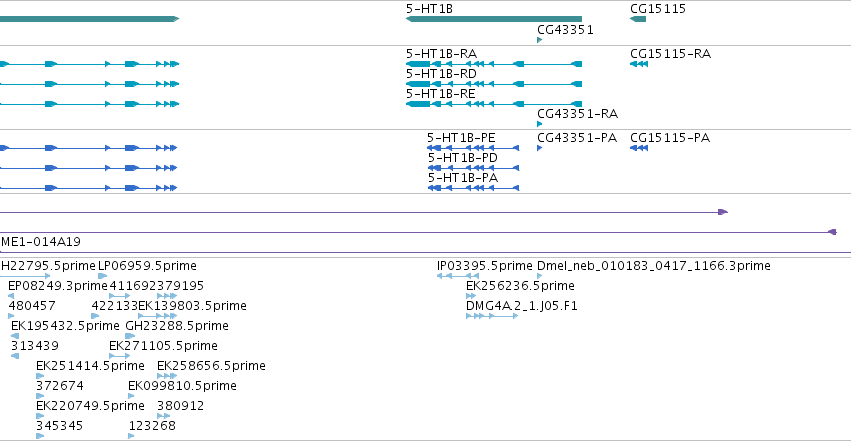The height and width of the screenshot is (441, 851).
Task: Select the CG15115 gene arrow
Action: pyautogui.click(x=638, y=19)
